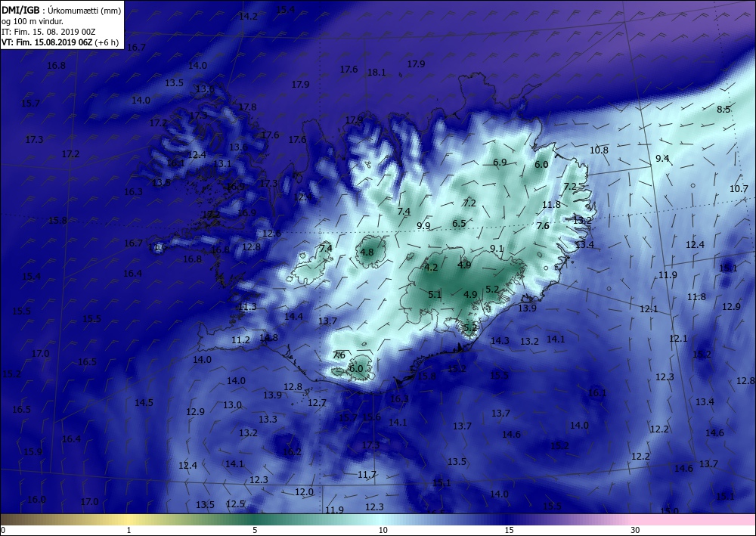Click the 10.7 value at the right edge
The height and width of the screenshot is (536, 756).
coord(739,189)
